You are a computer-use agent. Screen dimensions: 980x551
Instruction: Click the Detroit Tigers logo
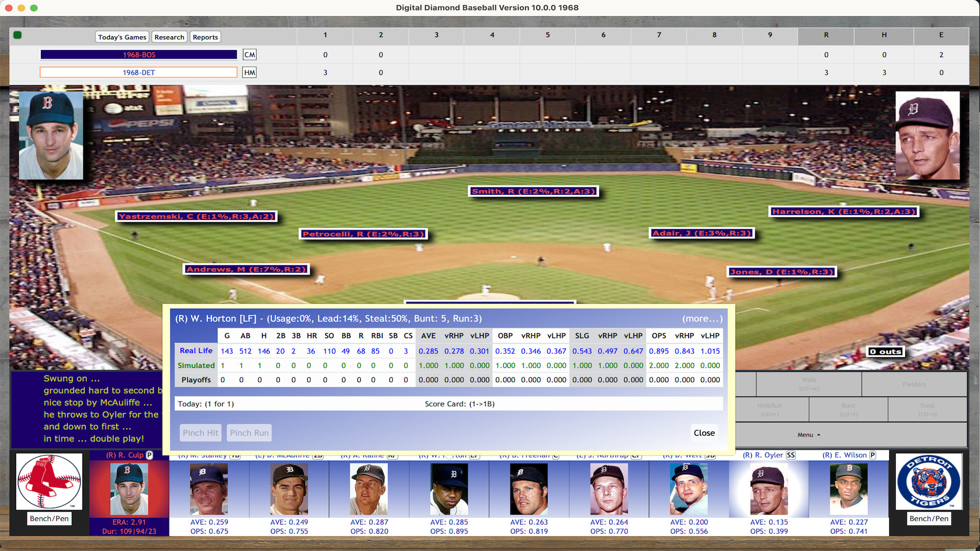click(928, 481)
